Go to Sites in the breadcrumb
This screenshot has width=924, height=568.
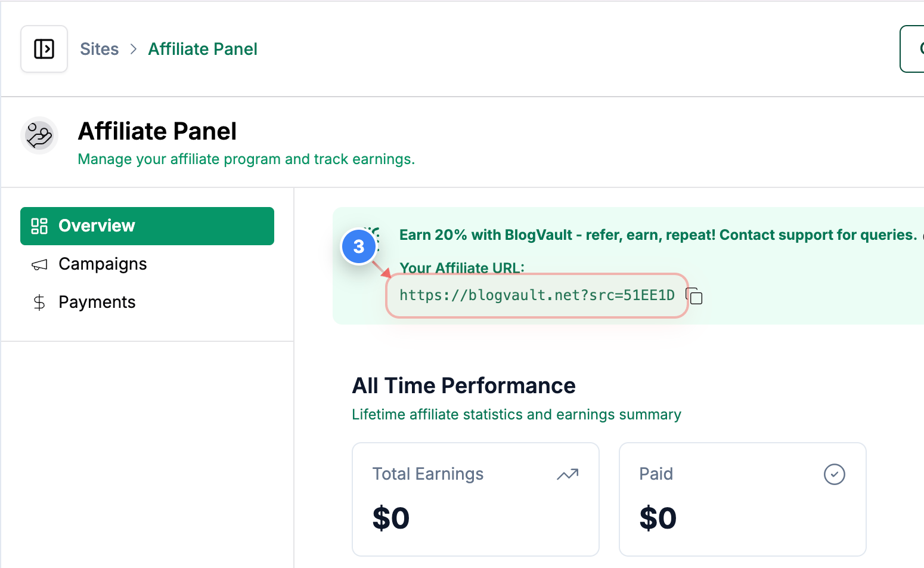tap(99, 49)
